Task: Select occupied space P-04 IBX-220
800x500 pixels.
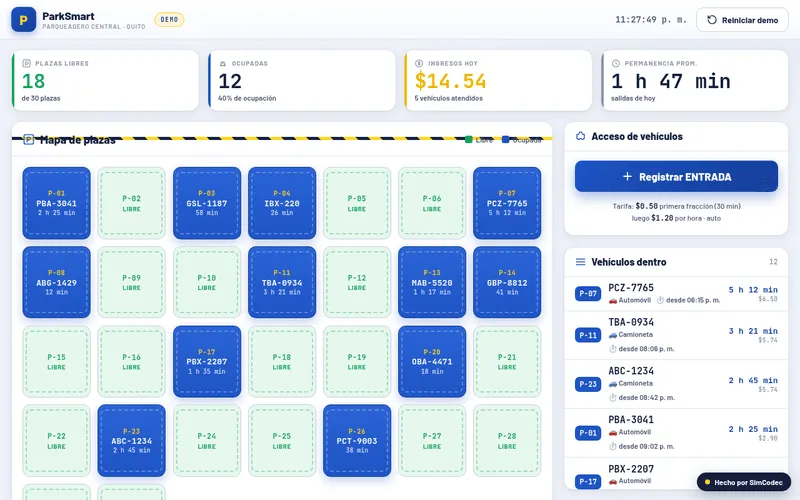Action: pyautogui.click(x=282, y=203)
